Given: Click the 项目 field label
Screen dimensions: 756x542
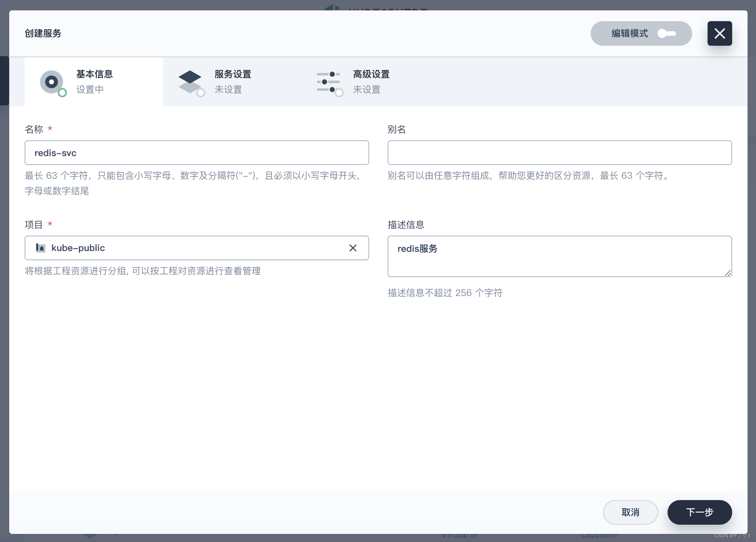Looking at the screenshot, I should coord(34,224).
